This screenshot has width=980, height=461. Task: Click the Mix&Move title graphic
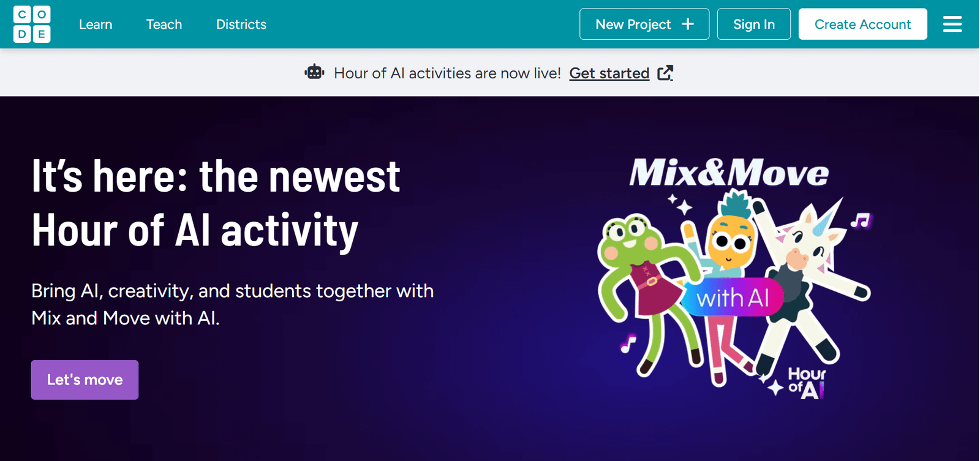click(x=729, y=172)
